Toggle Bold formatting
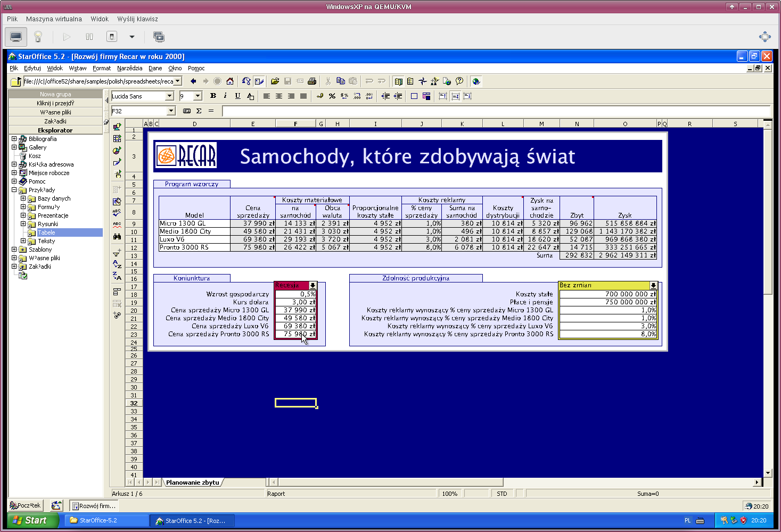 [213, 96]
